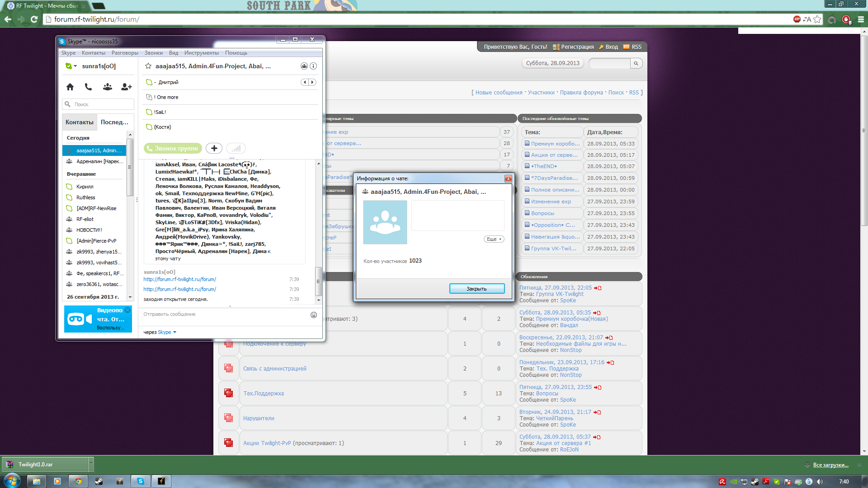Expand Еще dropdown in chat info dialog
This screenshot has height=488, width=868.
(x=494, y=239)
